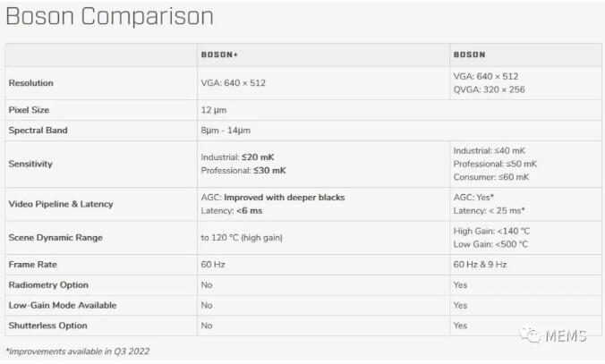Screen dimensions: 605x364
Task: Select the BOSON+ column header
Action: 219,55
